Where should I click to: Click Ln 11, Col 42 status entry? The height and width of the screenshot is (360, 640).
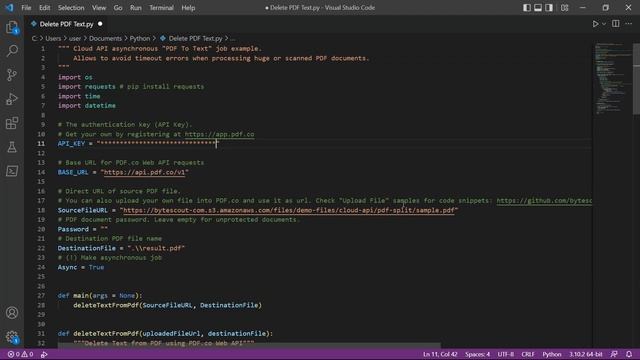[x=440, y=354]
